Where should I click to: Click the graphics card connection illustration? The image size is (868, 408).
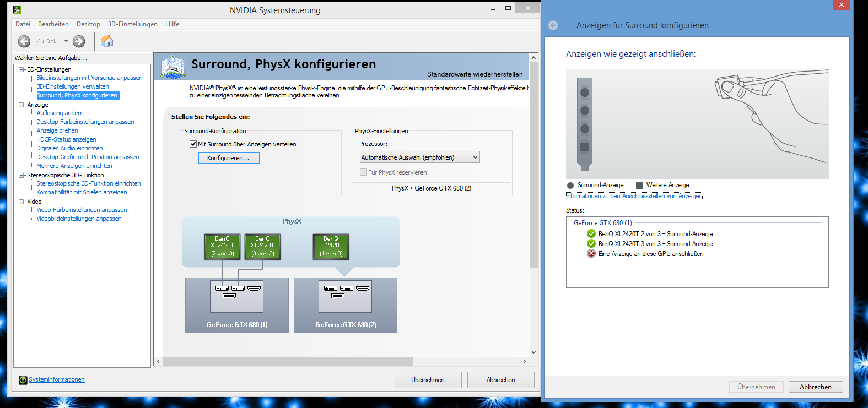click(697, 124)
